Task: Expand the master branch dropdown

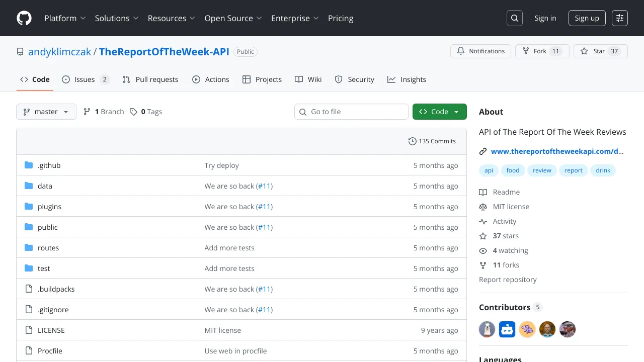Action: 46,112
